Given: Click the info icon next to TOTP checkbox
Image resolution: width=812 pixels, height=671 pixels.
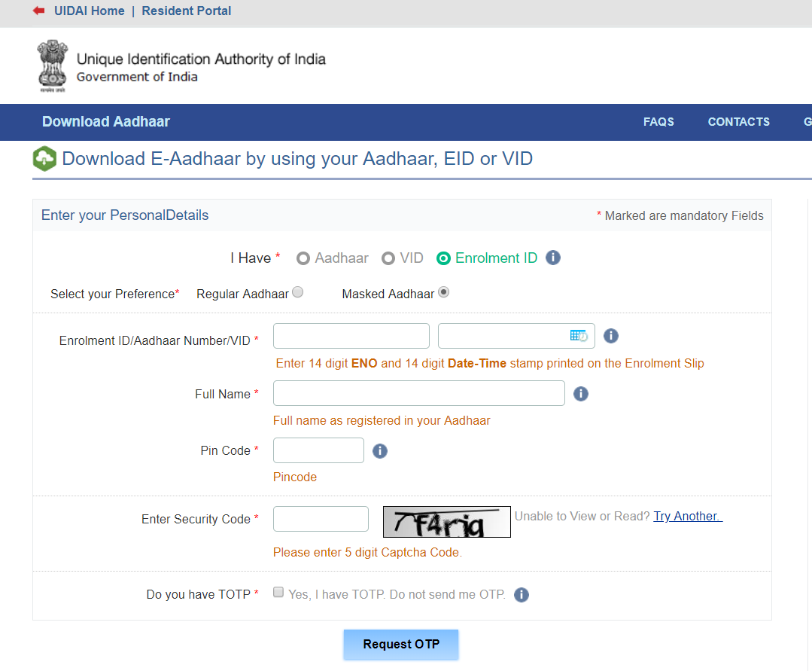Looking at the screenshot, I should pyautogui.click(x=522, y=594).
